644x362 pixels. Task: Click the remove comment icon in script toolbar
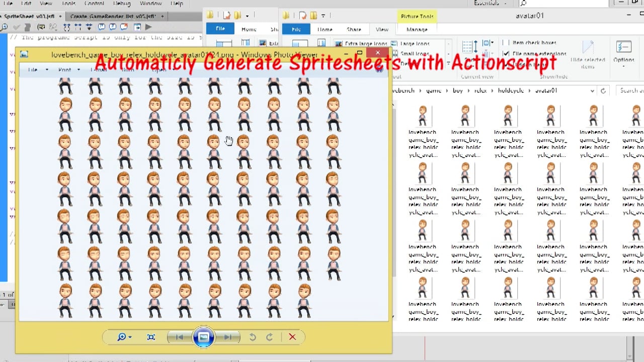click(123, 27)
